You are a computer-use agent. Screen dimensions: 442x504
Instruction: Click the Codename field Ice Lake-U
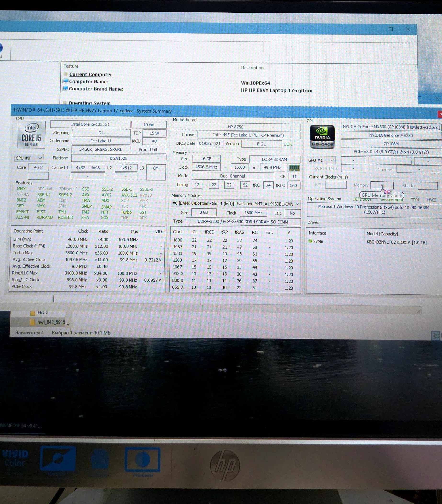pos(101,141)
